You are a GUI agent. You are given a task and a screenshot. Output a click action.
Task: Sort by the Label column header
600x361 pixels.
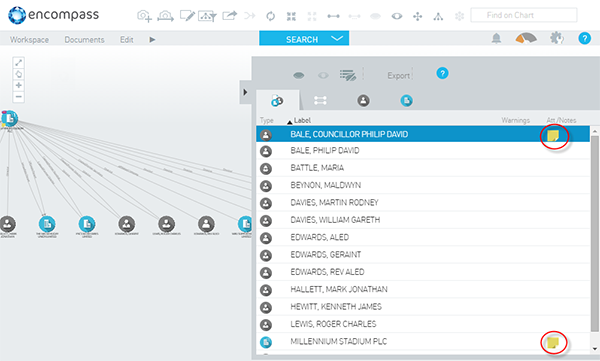(302, 120)
